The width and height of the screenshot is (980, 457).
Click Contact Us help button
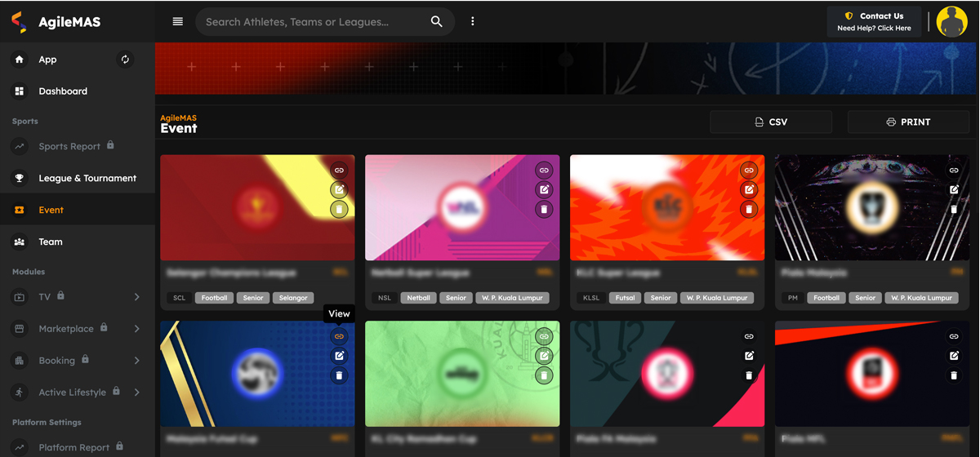coord(874,22)
